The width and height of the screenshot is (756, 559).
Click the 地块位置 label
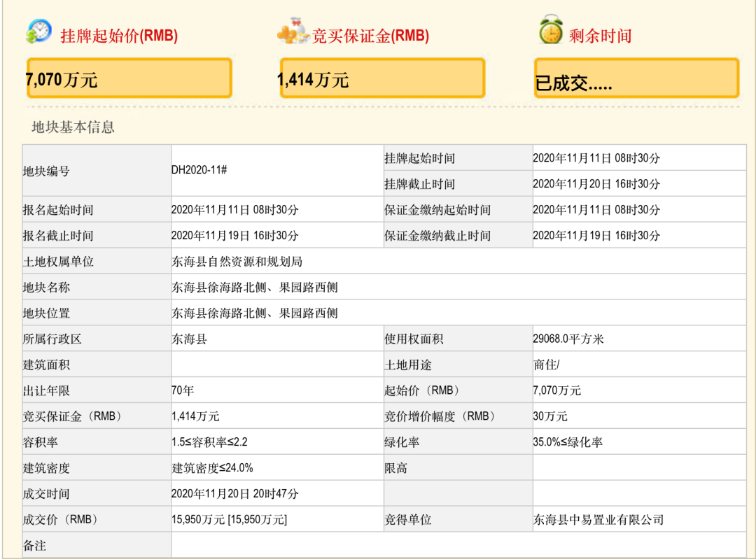46,313
